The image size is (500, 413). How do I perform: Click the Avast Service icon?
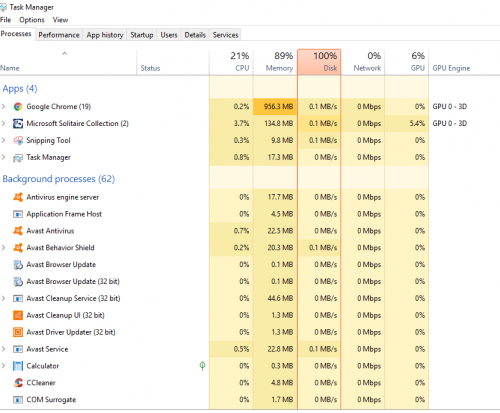18,349
